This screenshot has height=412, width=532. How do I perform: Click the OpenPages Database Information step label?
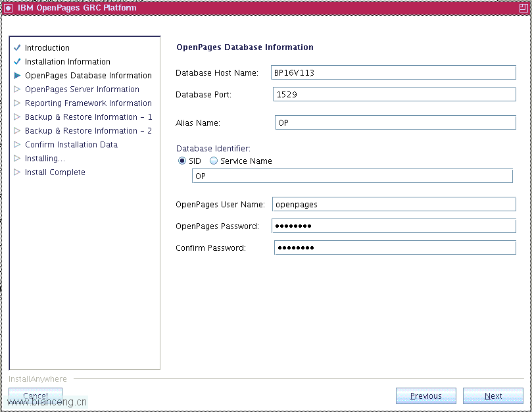88,76
